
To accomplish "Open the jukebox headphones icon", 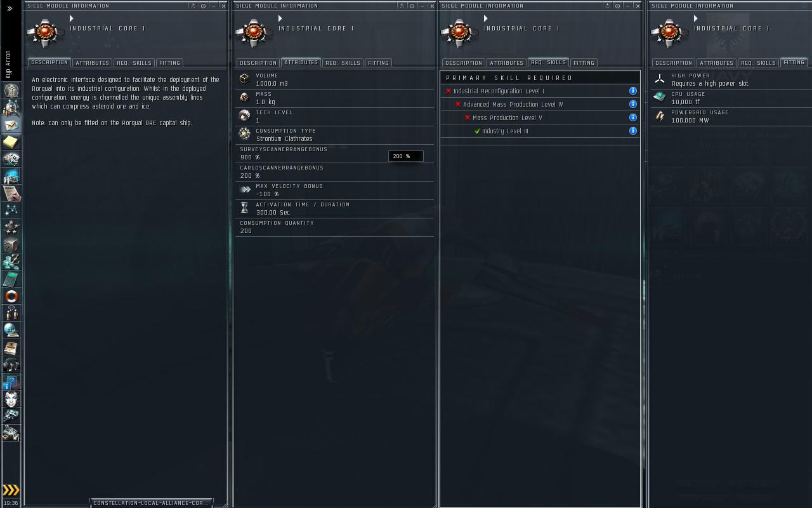I will pyautogui.click(x=11, y=364).
